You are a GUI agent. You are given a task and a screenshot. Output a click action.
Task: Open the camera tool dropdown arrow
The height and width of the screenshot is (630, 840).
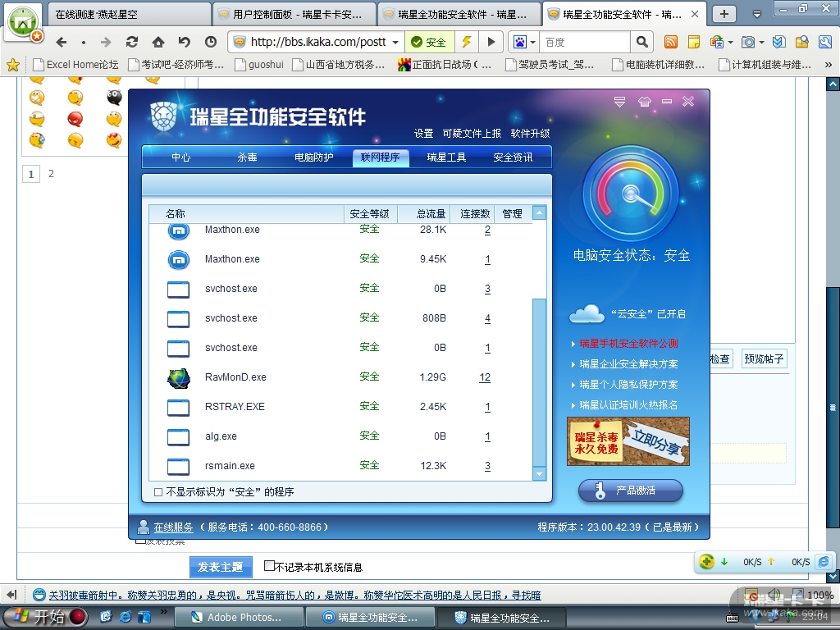[761, 42]
